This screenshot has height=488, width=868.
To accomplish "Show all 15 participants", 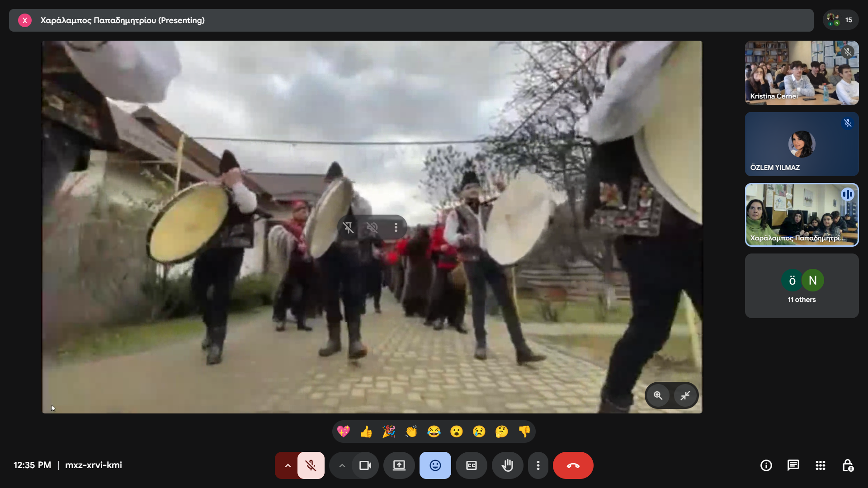I will tap(840, 20).
